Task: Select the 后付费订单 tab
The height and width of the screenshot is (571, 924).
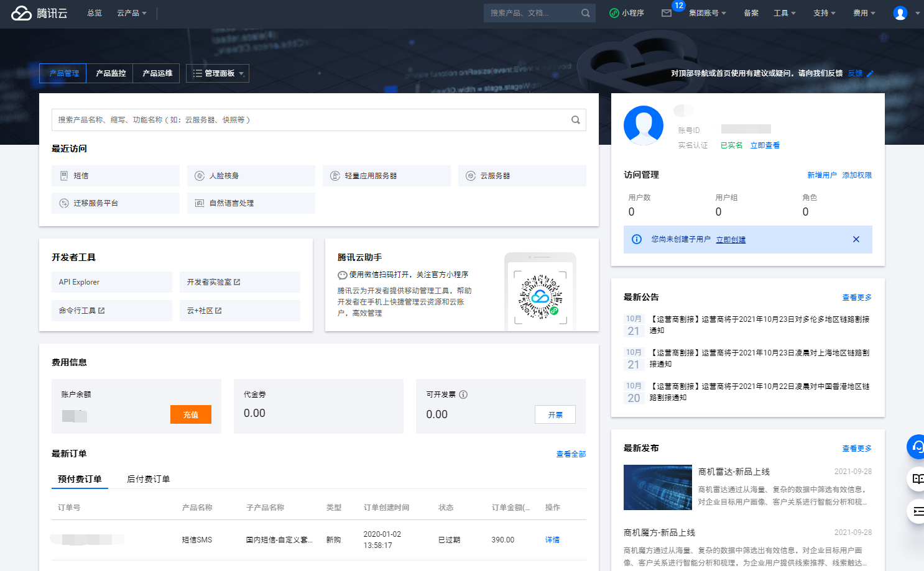Action: click(x=148, y=479)
